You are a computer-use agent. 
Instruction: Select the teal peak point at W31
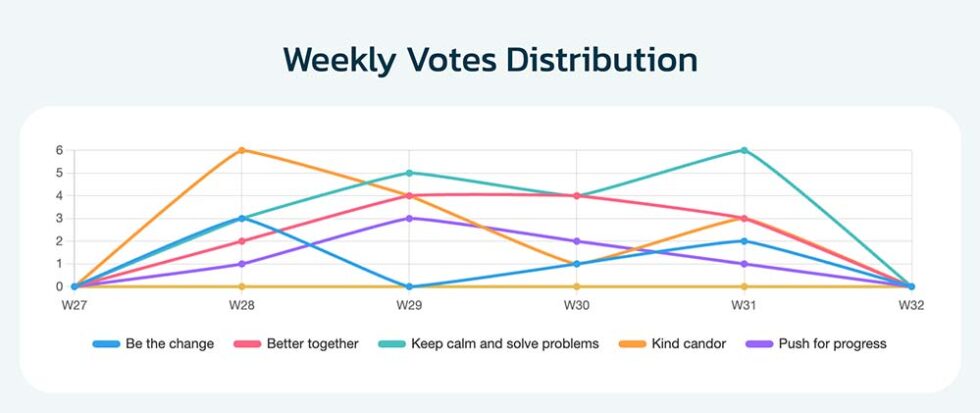tap(744, 150)
